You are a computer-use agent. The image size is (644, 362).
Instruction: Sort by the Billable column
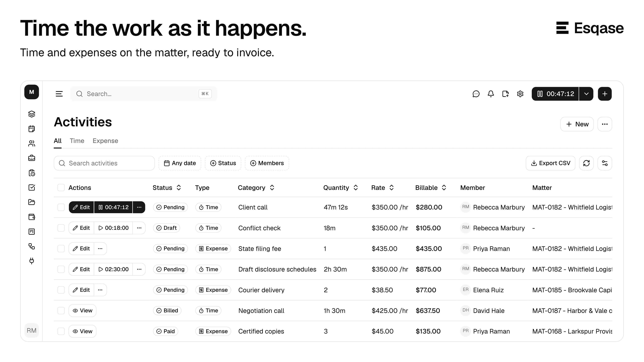[x=431, y=188]
